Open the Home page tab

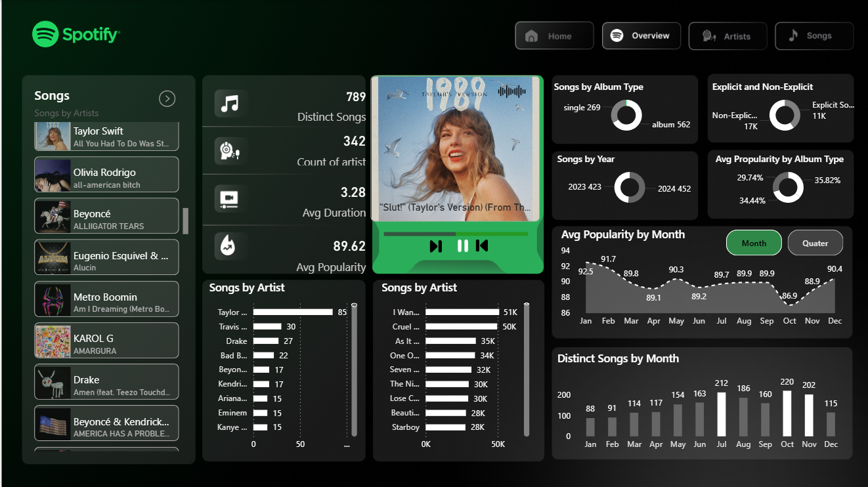[x=554, y=36]
